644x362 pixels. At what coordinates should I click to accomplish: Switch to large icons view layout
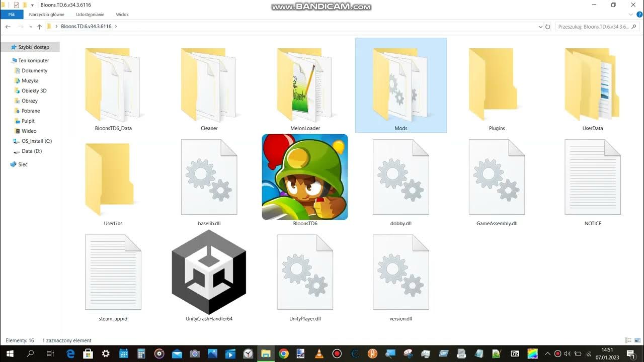(x=637, y=340)
